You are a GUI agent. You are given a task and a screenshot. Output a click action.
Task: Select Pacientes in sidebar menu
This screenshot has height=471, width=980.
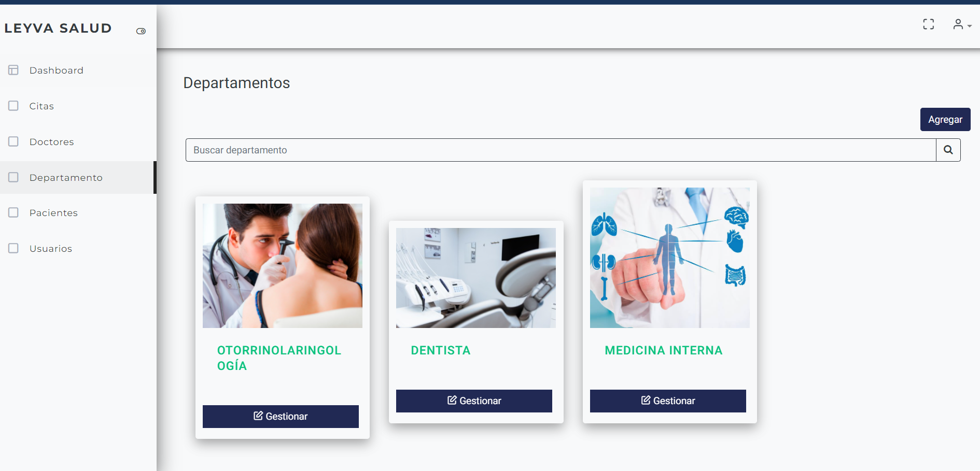78,212
